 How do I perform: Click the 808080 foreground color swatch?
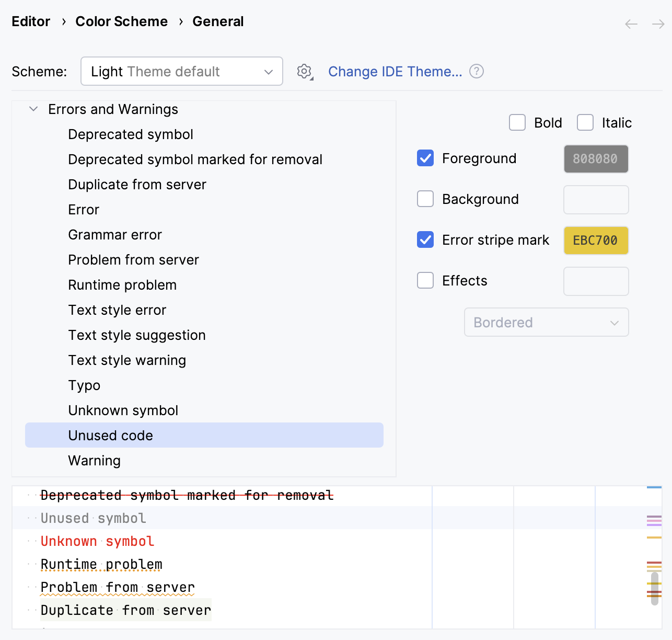596,158
